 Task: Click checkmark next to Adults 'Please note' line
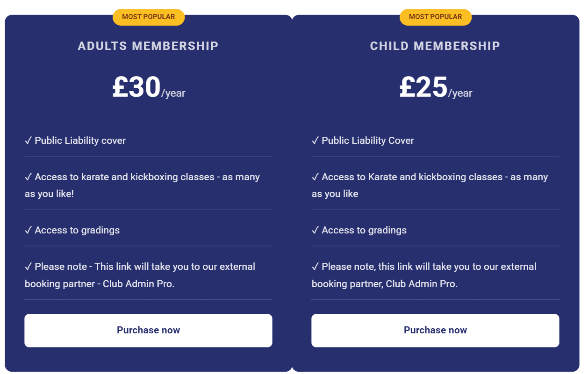29,266
